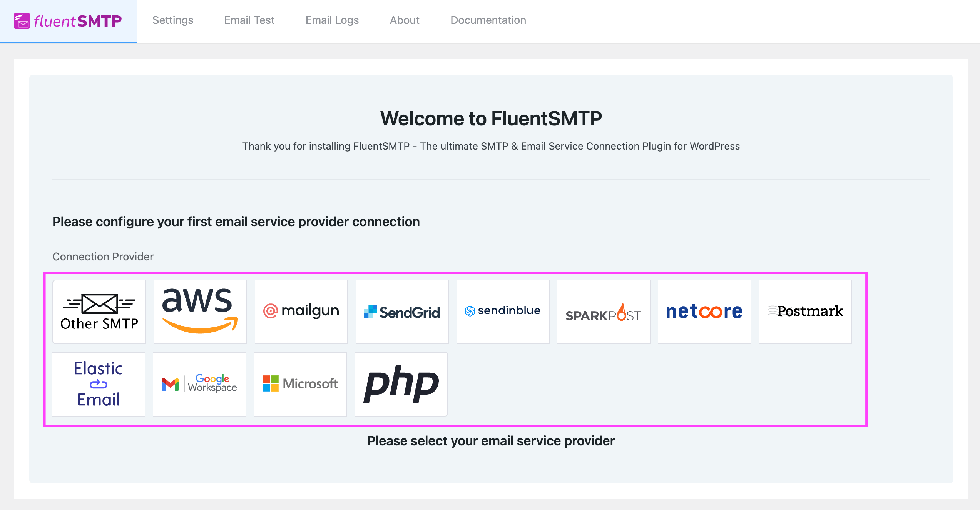Image resolution: width=980 pixels, height=510 pixels.
Task: Open the Documentation link
Action: [x=488, y=20]
